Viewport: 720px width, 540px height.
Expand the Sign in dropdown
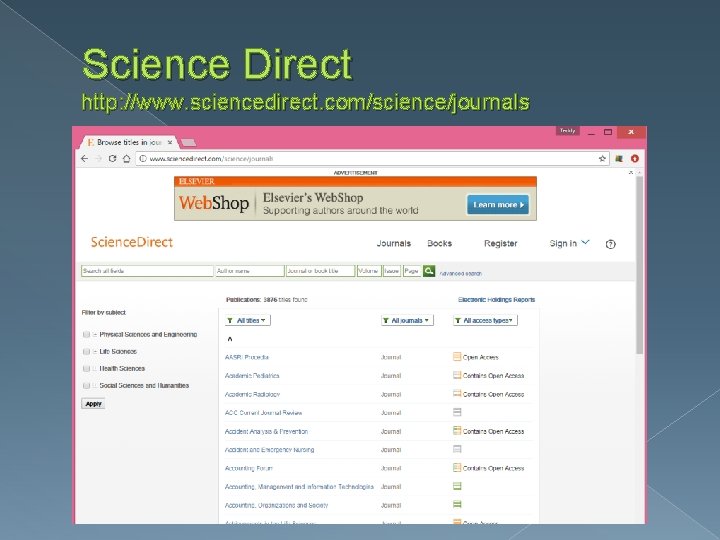click(x=569, y=243)
